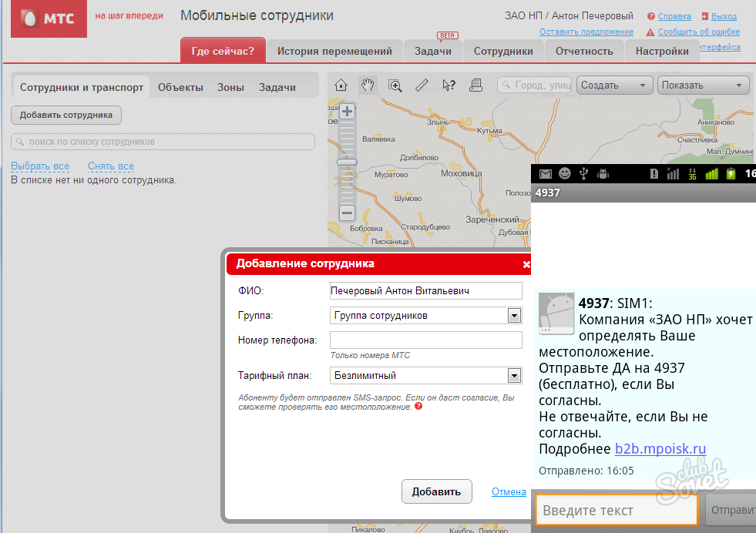Click the search magnifier in employee list field
756x533 pixels.
[x=20, y=142]
